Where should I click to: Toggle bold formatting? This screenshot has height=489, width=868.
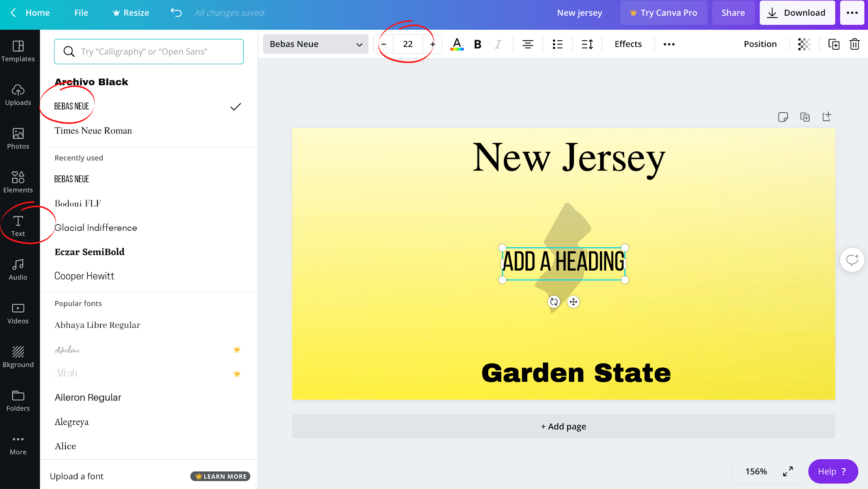478,44
